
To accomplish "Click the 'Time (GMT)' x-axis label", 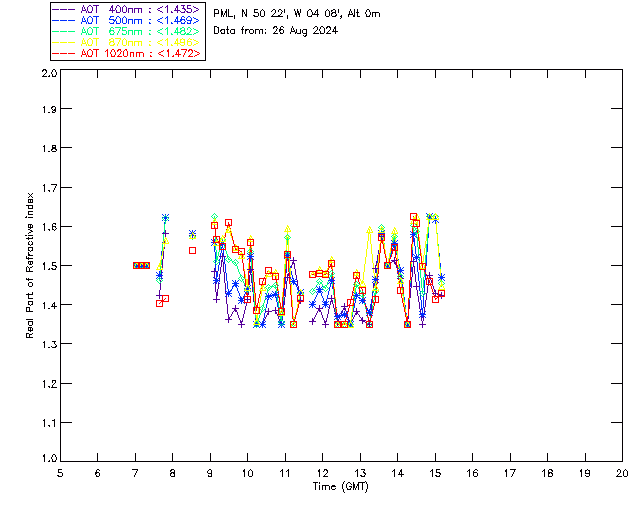I will click(x=340, y=486).
